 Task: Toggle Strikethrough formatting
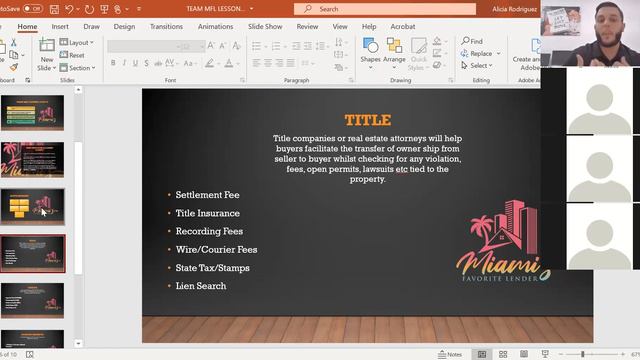click(158, 63)
